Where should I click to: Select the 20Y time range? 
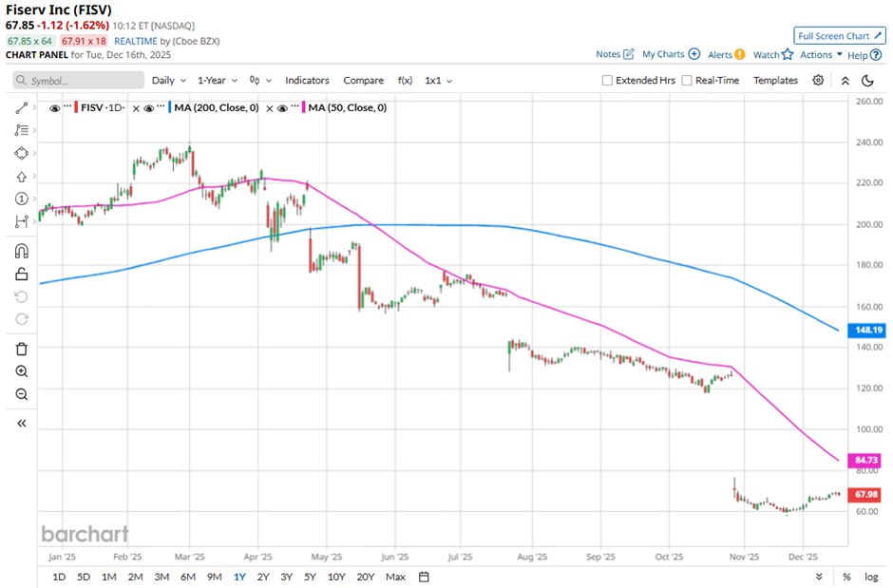(x=365, y=577)
